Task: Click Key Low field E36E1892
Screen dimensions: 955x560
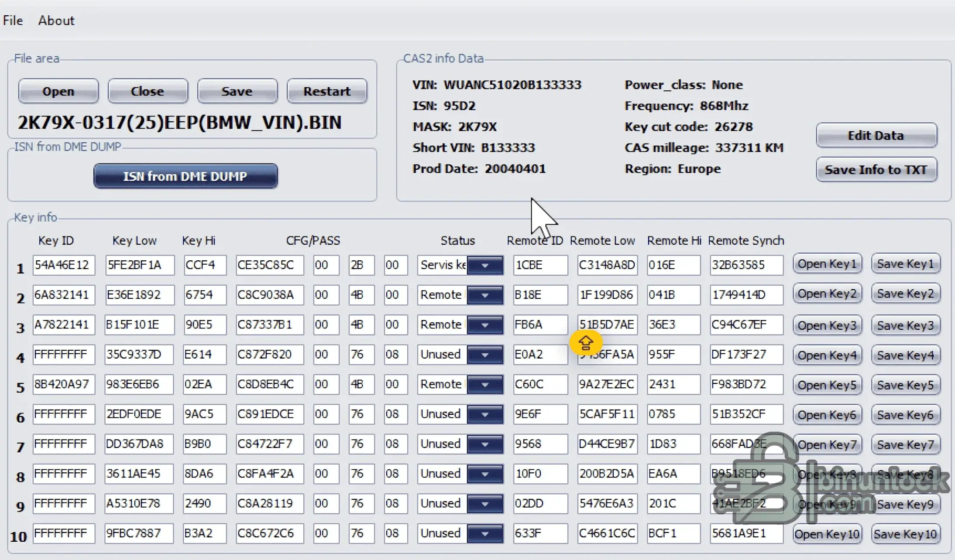Action: point(140,295)
